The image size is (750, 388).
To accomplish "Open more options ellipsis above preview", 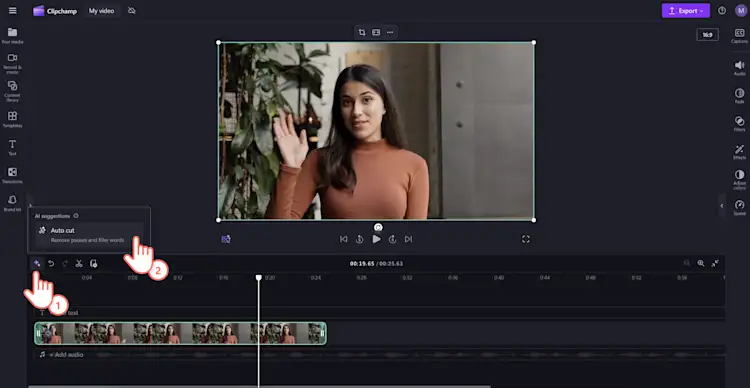I will coord(390,32).
